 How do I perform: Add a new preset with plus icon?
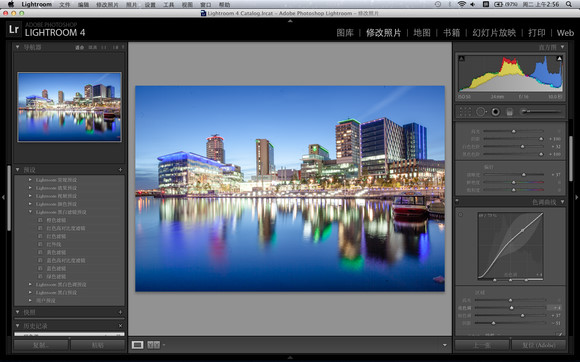(x=120, y=170)
